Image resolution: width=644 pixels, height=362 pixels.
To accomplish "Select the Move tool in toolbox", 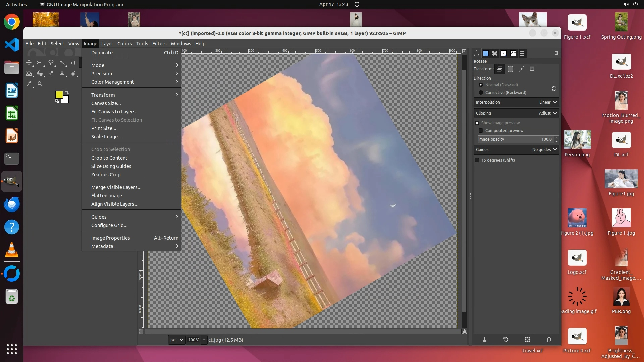I will (x=29, y=63).
